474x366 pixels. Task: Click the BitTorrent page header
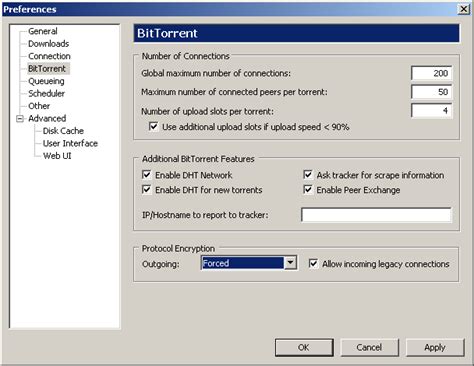296,33
